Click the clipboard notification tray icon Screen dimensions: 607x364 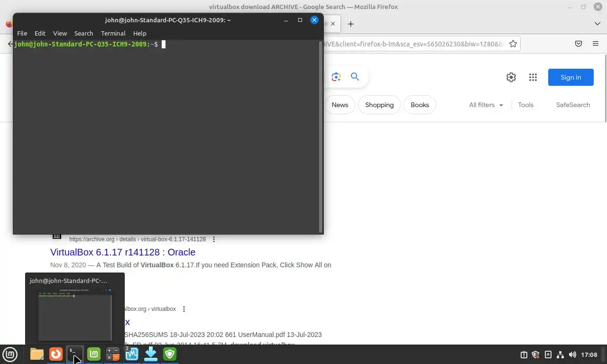[524, 355]
